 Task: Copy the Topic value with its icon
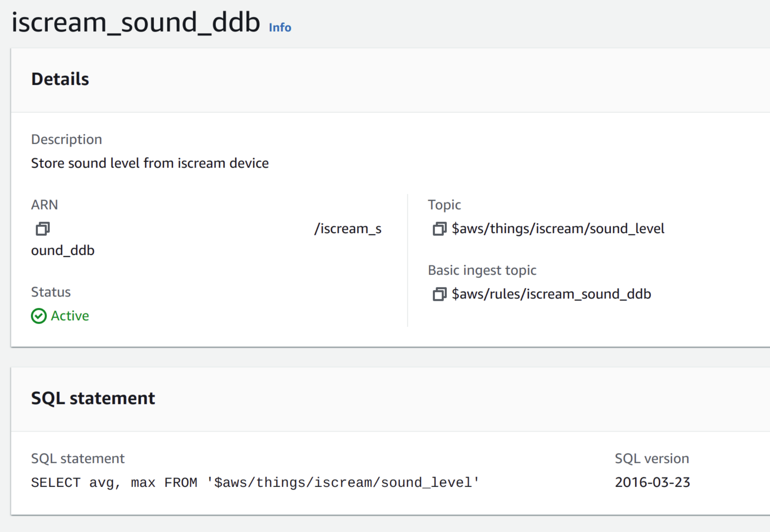(x=439, y=228)
